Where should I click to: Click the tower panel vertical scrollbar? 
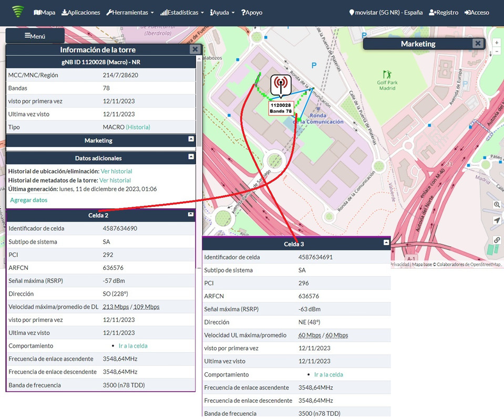click(x=199, y=103)
